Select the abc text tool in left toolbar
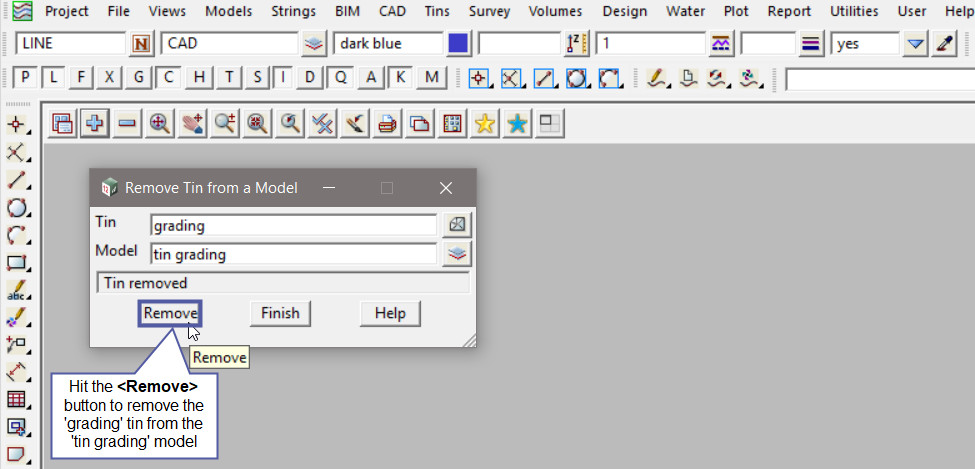Screen dimensions: 975x469 click(17, 292)
